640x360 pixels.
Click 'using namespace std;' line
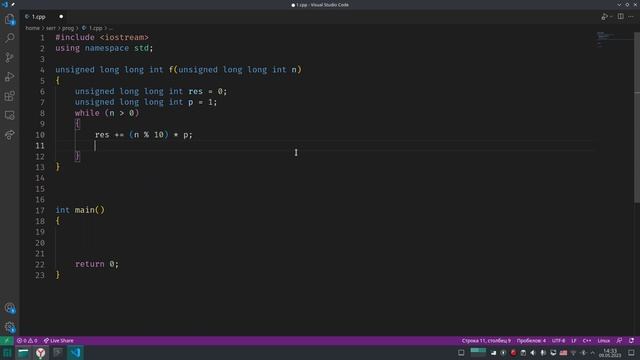104,48
